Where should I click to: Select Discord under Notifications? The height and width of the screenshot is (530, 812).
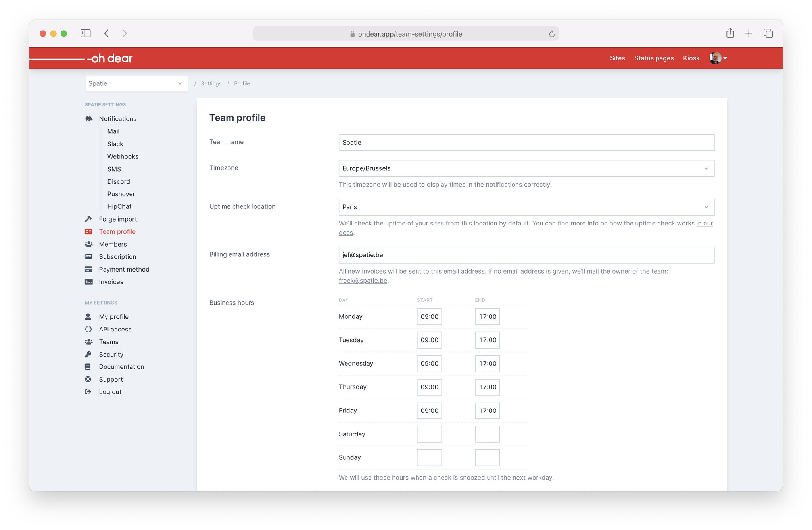[118, 181]
